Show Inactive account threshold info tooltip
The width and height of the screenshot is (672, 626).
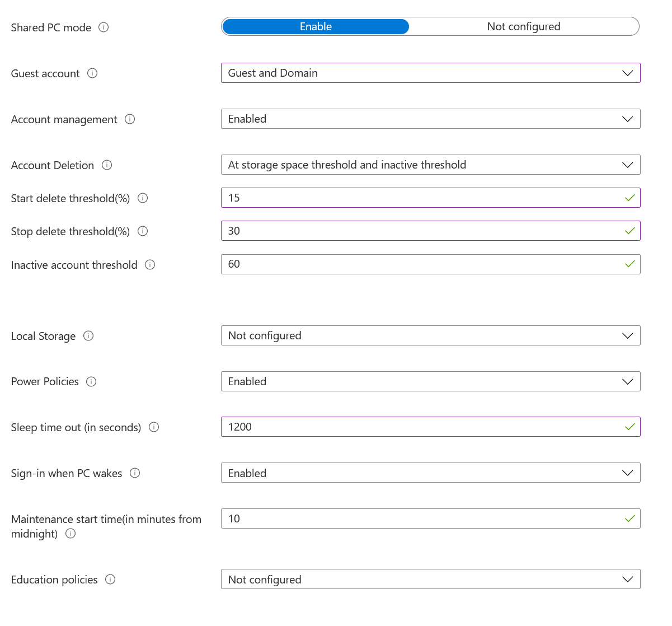tap(150, 265)
